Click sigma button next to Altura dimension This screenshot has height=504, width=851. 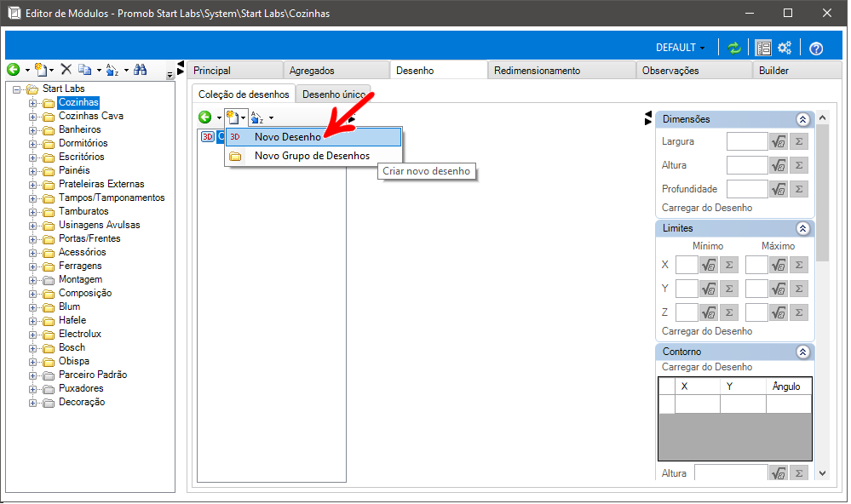click(x=799, y=165)
